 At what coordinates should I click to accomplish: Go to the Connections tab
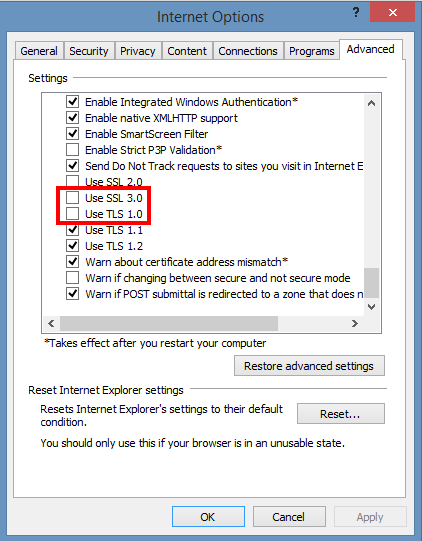pyautogui.click(x=248, y=51)
